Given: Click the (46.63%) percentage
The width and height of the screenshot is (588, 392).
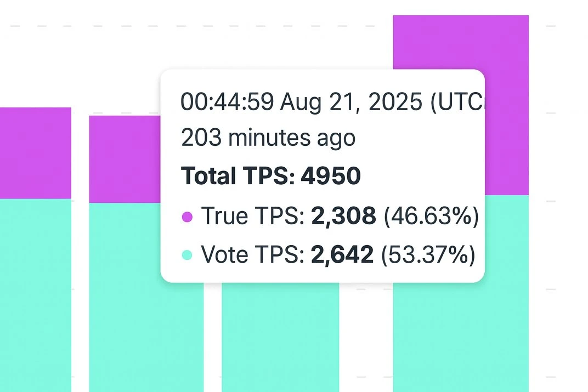Looking at the screenshot, I should (431, 217).
